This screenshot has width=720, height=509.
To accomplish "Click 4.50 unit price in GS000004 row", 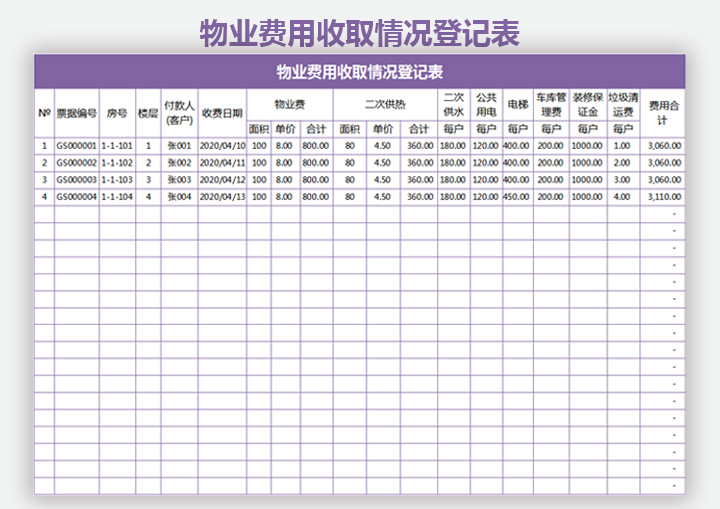I will 382,197.
